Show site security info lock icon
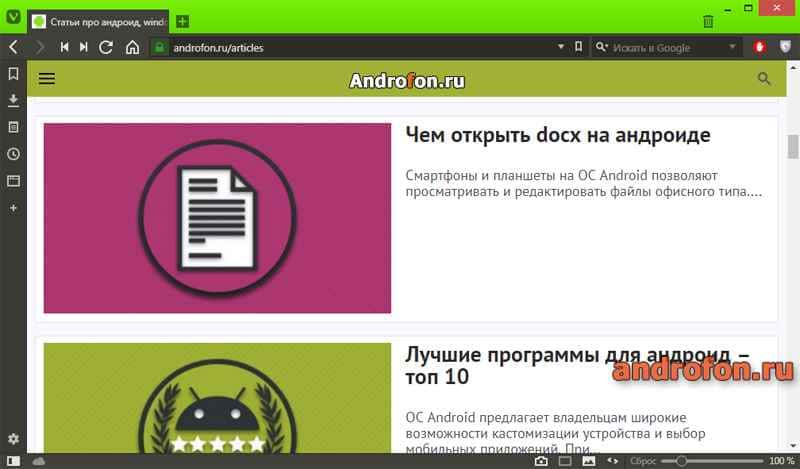 point(160,47)
